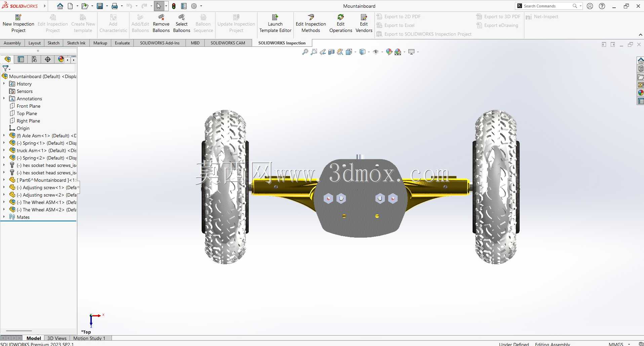This screenshot has height=346, width=644.
Task: Click the tree filter funnel icon
Action: 5,68
